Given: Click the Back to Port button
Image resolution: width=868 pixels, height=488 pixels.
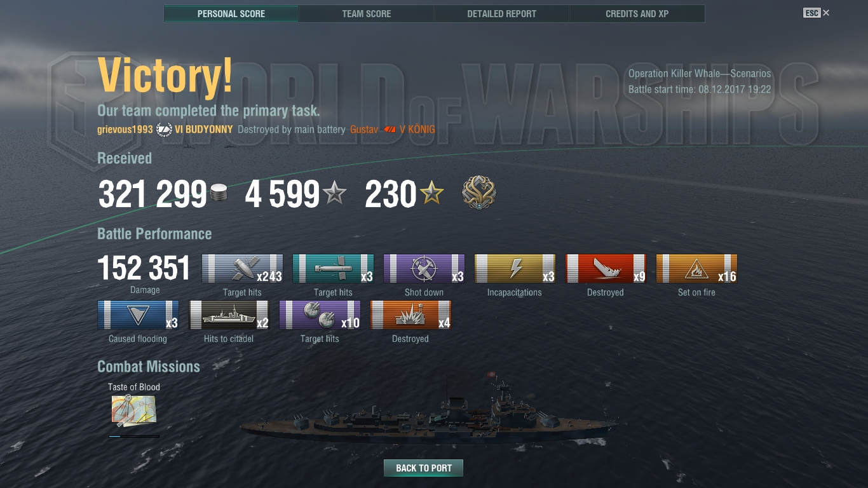Looking at the screenshot, I should 424,468.
